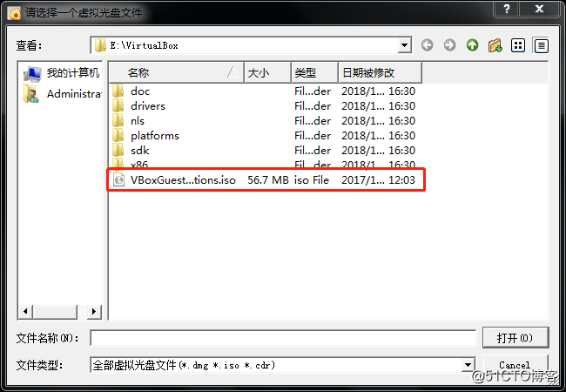
Task: Click the 文件名称 file name input field
Action: [x=283, y=338]
